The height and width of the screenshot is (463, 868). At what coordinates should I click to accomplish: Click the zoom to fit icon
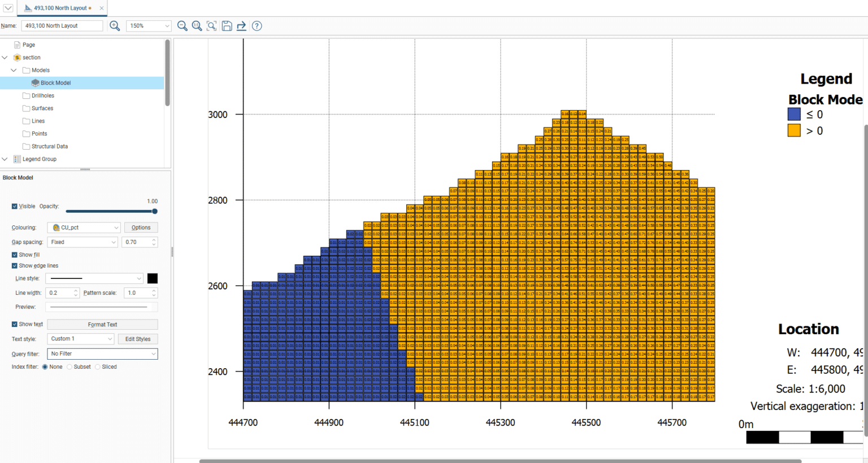211,26
